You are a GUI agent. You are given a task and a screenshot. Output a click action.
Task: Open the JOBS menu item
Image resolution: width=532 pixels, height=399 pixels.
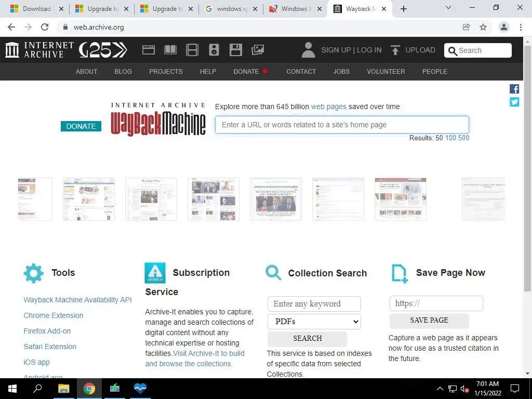341,72
